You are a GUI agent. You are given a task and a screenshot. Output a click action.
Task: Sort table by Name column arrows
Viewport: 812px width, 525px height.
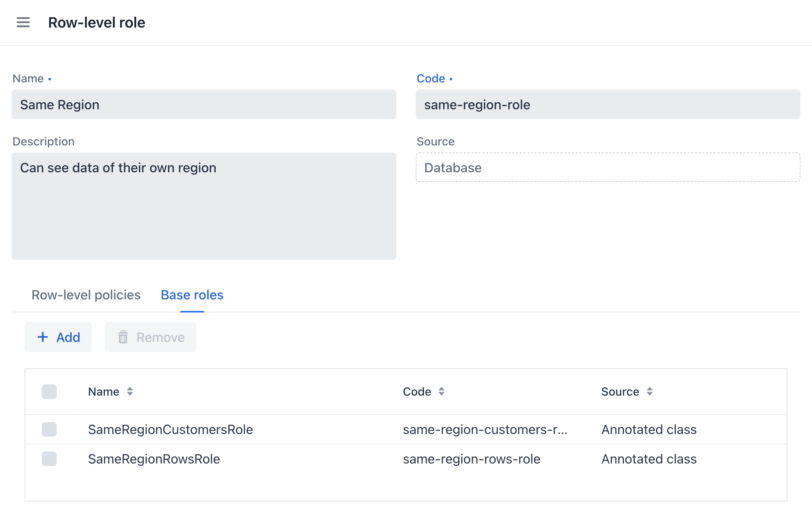(130, 392)
